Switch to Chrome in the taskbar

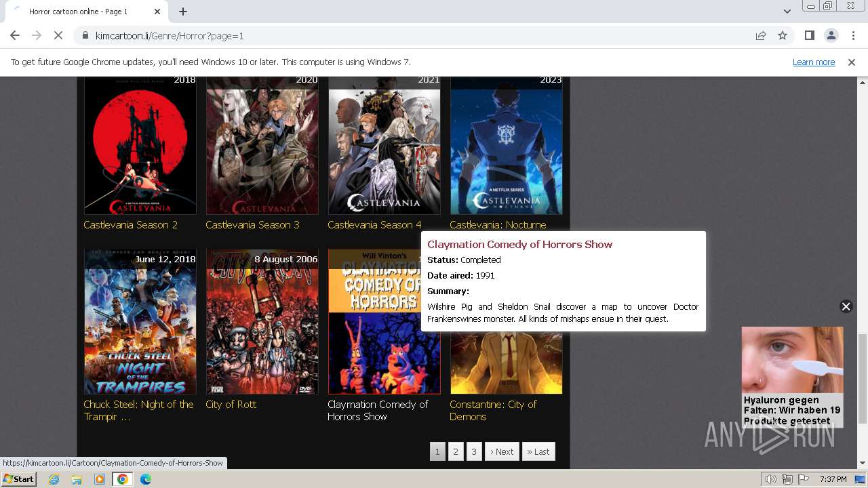tap(123, 479)
